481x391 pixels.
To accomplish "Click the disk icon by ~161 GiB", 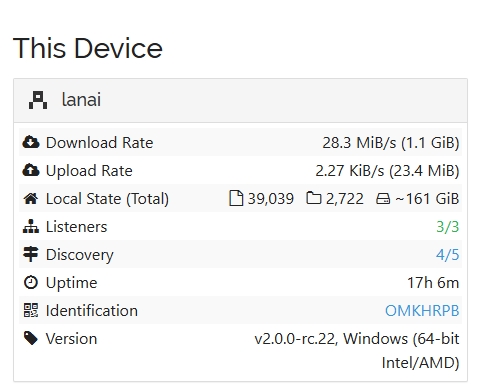I will 383,199.
